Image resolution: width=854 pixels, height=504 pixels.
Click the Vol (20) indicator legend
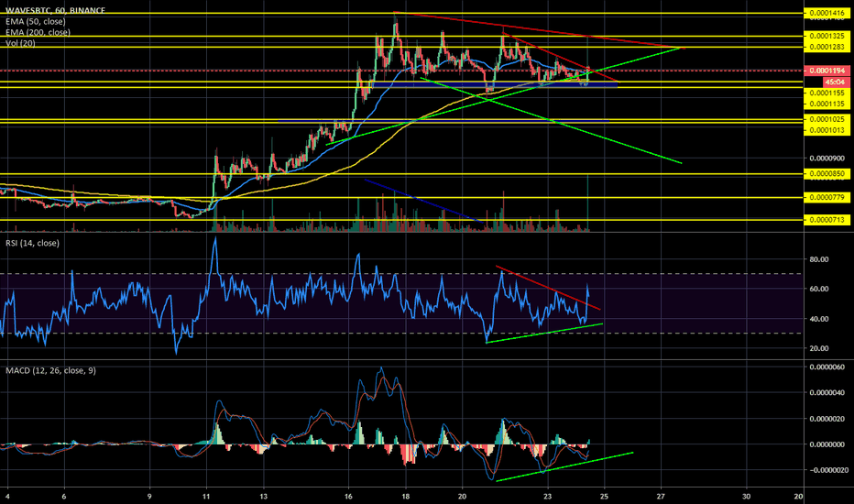20,43
